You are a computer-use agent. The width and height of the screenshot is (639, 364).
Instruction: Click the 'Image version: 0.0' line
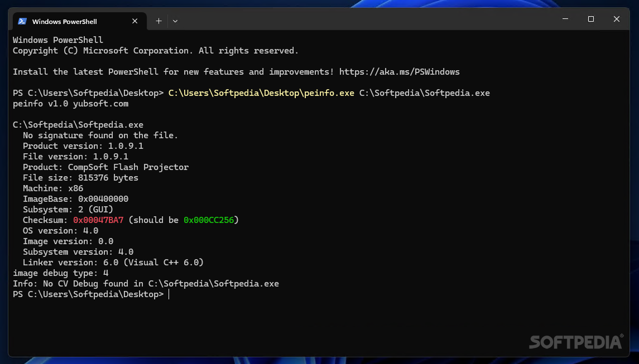pos(68,241)
